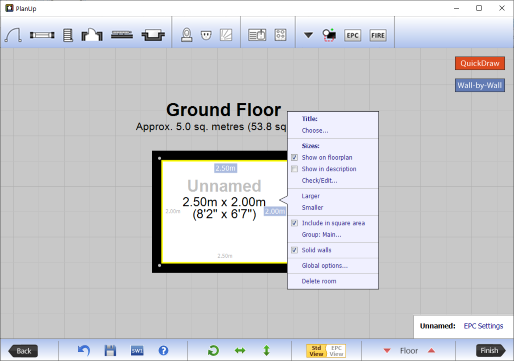This screenshot has width=514, height=361.
Task: Select the toilet fixture icon
Action: point(187,35)
